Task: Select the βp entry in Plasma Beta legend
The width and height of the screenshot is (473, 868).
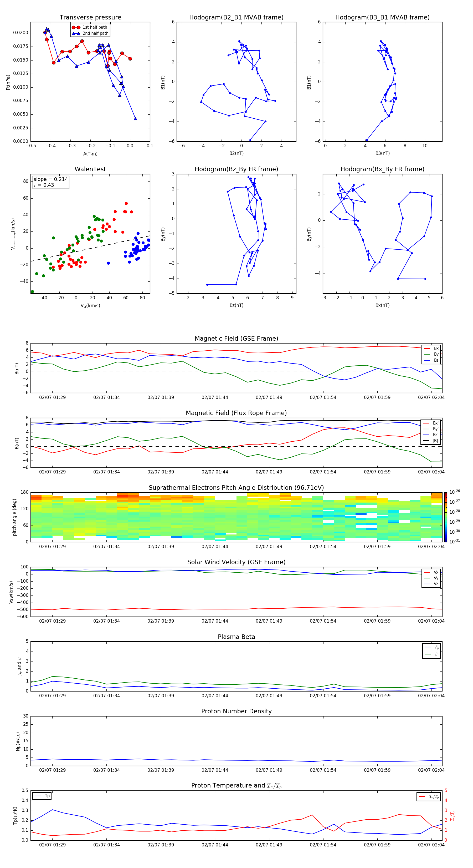Action: pos(431,647)
